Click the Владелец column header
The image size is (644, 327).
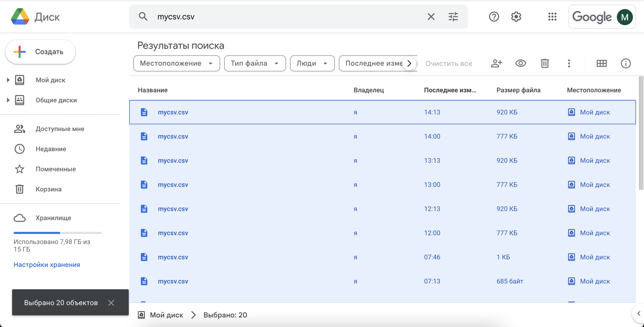tap(368, 90)
